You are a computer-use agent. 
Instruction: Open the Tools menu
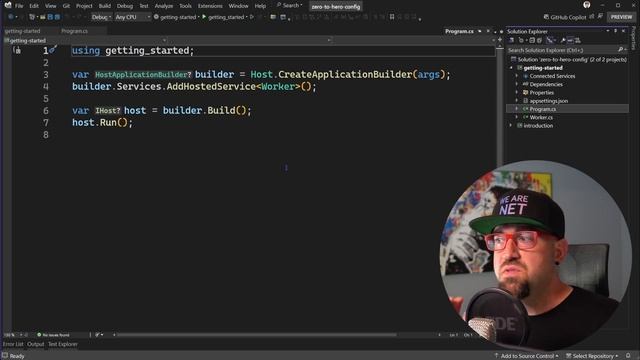pyautogui.click(x=185, y=6)
